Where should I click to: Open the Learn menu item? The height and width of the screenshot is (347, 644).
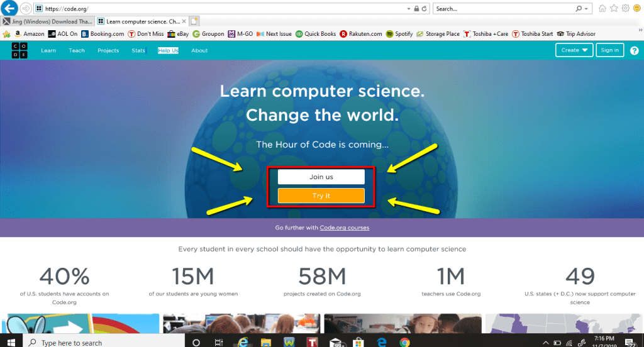[48, 50]
